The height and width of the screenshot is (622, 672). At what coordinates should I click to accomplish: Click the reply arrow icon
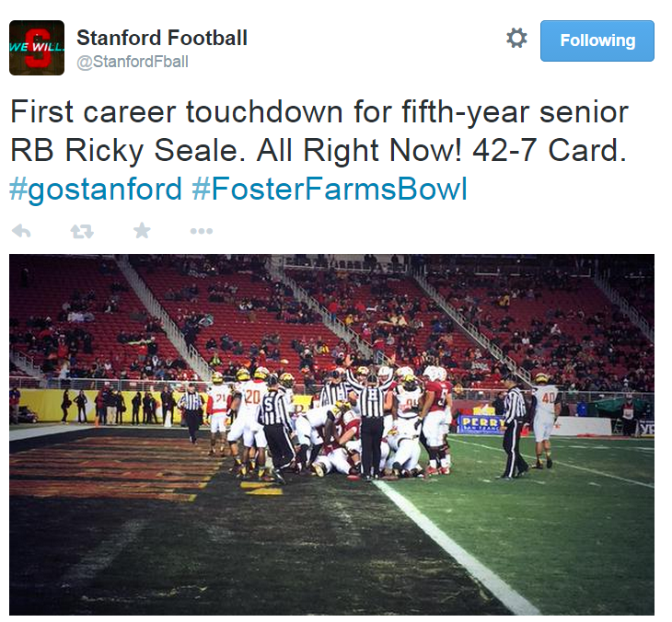point(20,231)
